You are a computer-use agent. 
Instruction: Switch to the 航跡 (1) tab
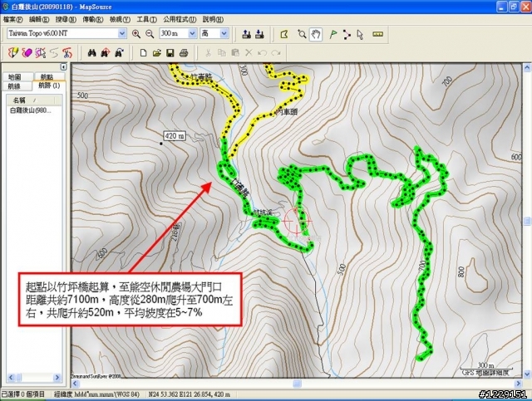(x=49, y=86)
